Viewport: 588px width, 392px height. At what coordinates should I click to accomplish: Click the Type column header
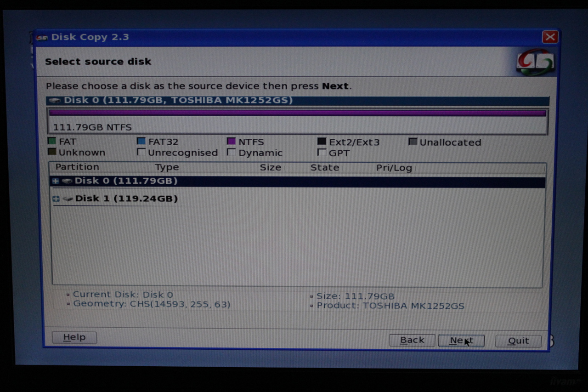coord(167,168)
